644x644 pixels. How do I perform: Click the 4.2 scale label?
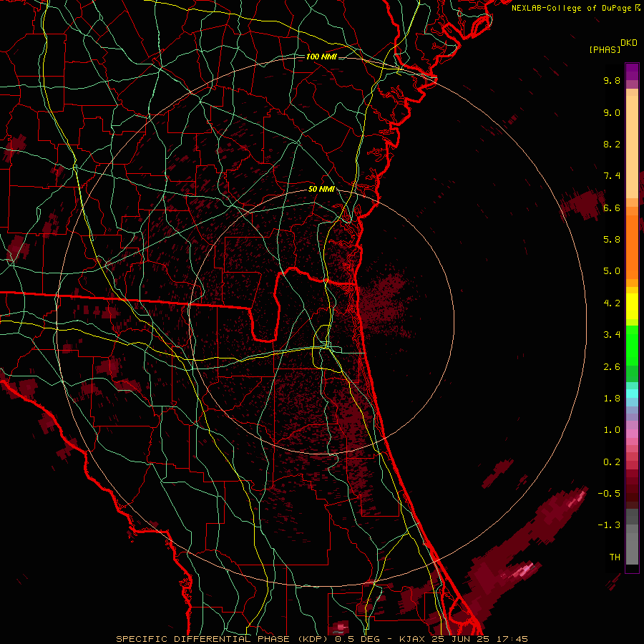click(612, 303)
